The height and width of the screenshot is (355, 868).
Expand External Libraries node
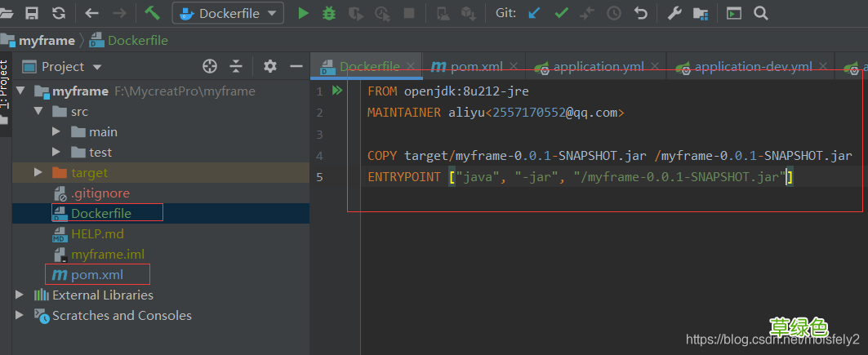(x=20, y=295)
